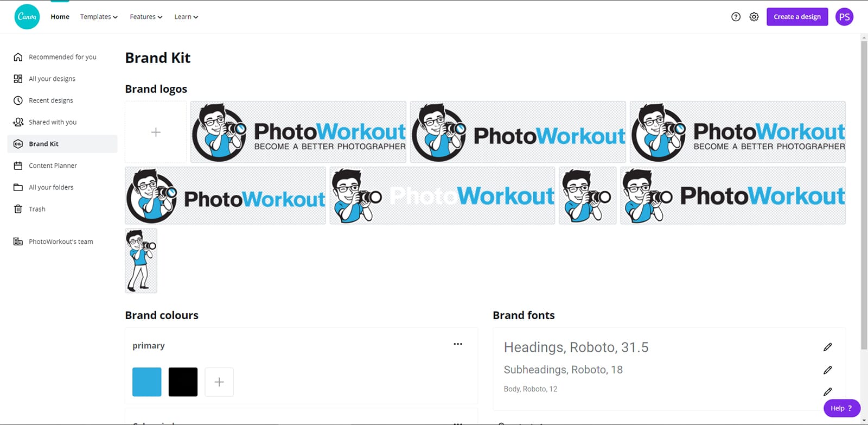
Task: Click the Trash icon in sidebar
Action: pyautogui.click(x=18, y=209)
